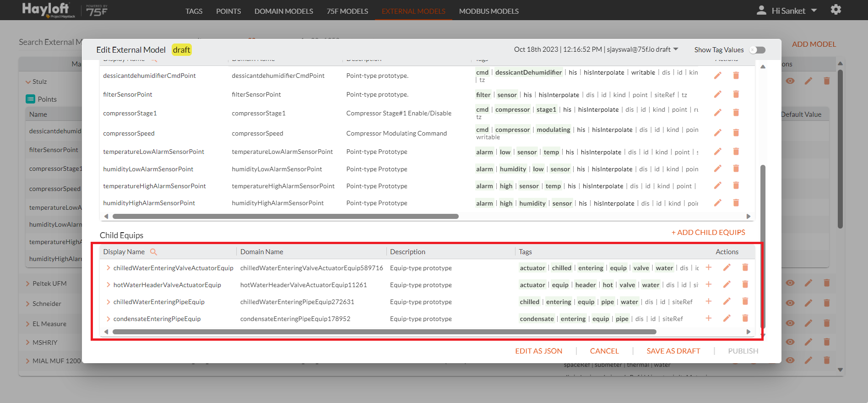Image resolution: width=868 pixels, height=403 pixels.
Task: Toggle visibility eye for MIAL MUF 1200 model
Action: tap(790, 360)
